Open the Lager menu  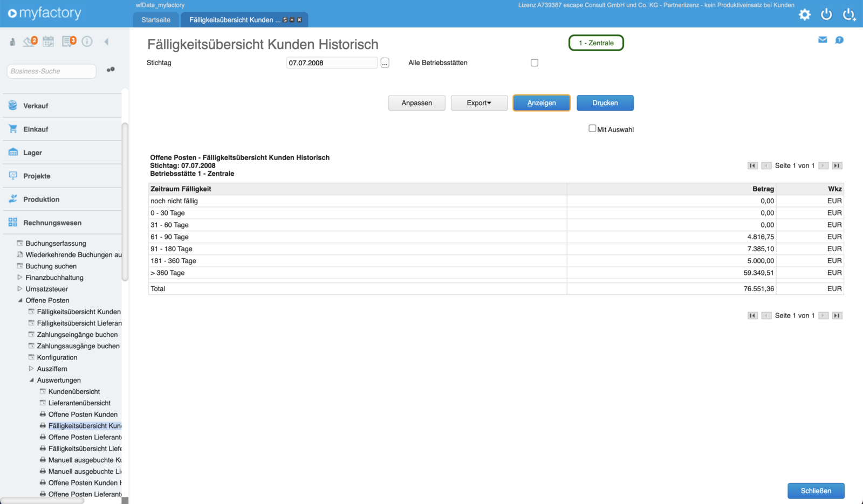tap(62, 153)
